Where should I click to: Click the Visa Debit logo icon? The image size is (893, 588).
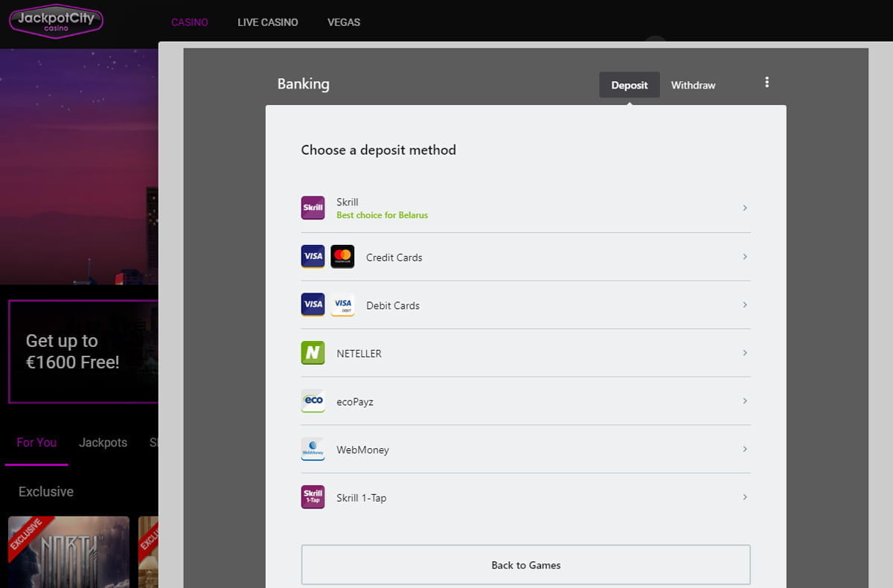342,305
